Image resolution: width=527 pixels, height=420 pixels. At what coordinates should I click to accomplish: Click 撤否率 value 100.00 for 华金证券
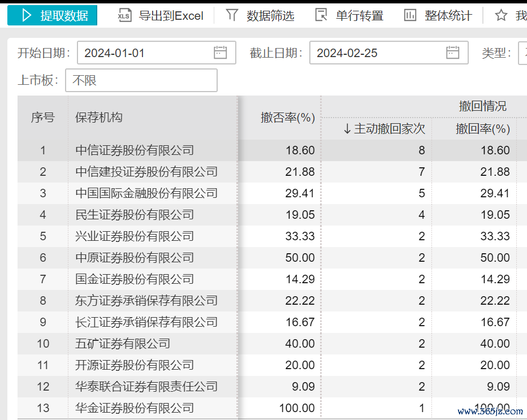point(297,408)
